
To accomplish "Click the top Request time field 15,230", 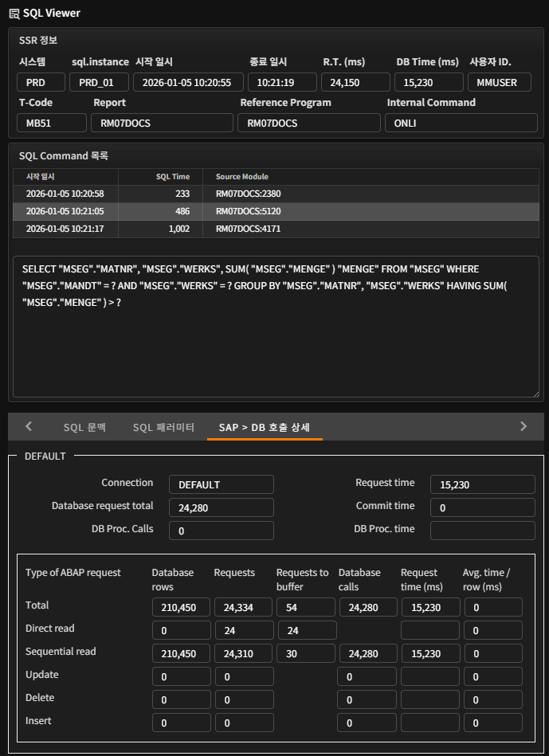I will click(483, 484).
